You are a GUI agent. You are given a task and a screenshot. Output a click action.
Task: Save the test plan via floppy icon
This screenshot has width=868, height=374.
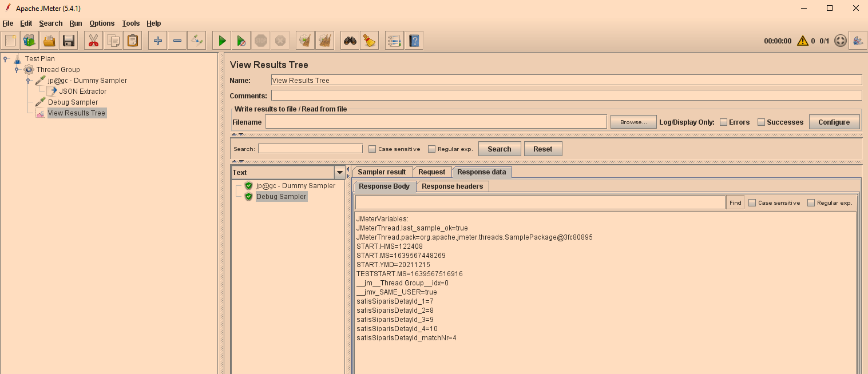(69, 41)
